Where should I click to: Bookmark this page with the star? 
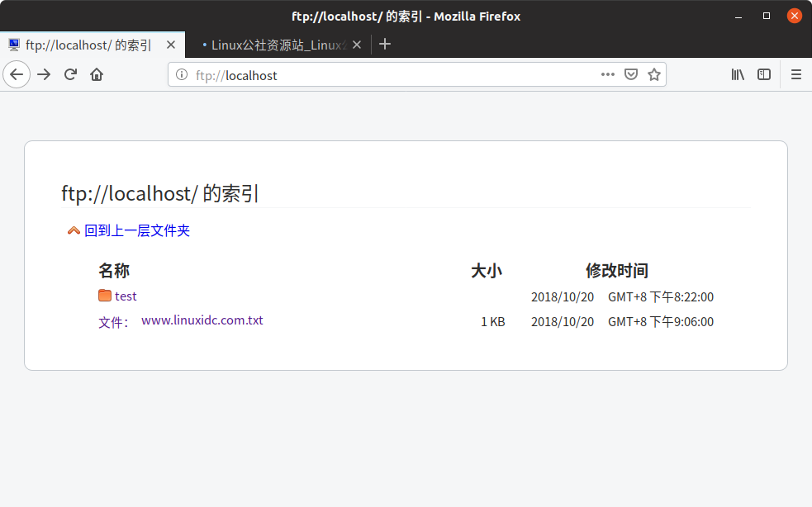[x=654, y=74]
